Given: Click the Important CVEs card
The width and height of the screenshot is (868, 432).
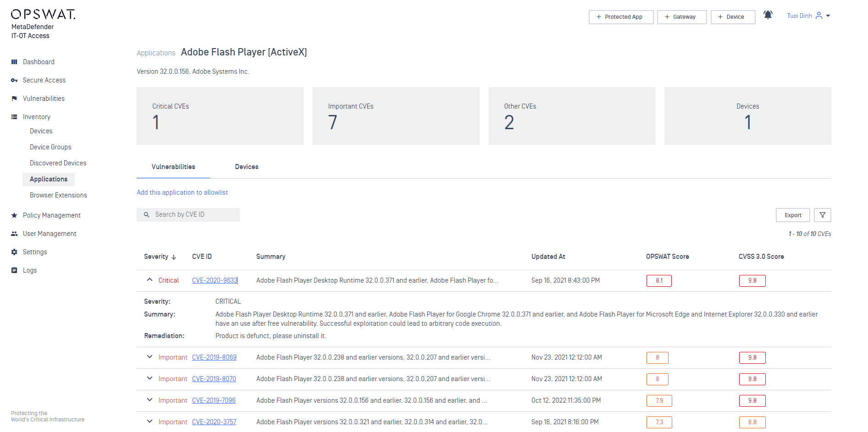Looking at the screenshot, I should pos(396,116).
